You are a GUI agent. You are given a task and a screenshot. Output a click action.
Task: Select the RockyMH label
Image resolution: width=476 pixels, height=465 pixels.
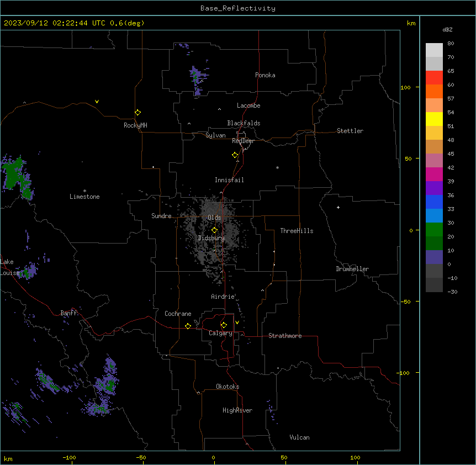tap(135, 125)
